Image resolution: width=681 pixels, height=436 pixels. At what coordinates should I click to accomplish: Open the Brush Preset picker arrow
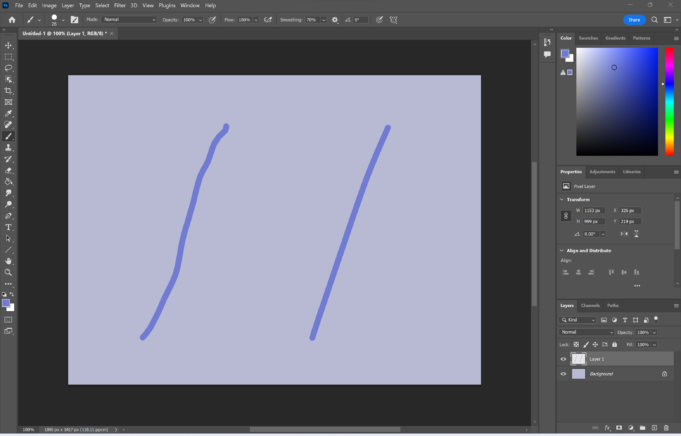coord(63,20)
